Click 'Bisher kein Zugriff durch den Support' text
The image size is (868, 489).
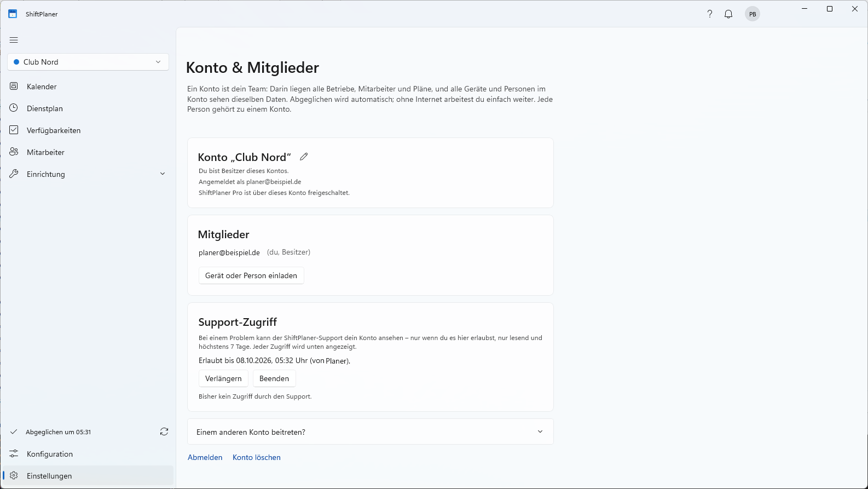coord(255,396)
